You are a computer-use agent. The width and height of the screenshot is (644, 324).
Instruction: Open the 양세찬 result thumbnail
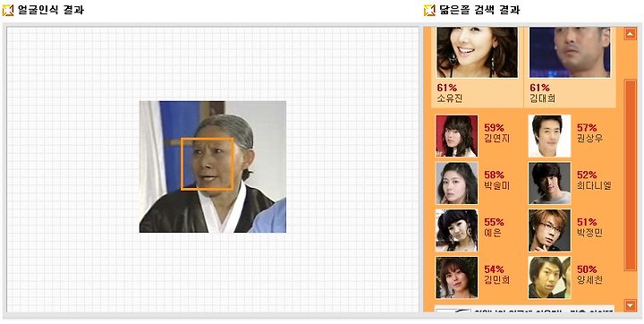click(x=549, y=277)
